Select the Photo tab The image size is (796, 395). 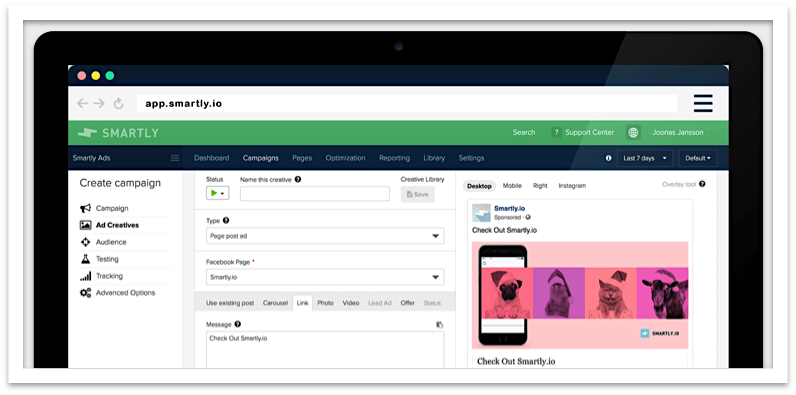tap(325, 303)
